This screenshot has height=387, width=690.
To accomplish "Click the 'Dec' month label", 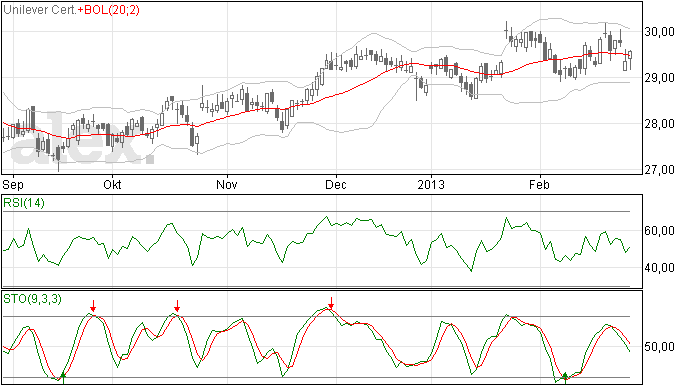I will coord(336,184).
